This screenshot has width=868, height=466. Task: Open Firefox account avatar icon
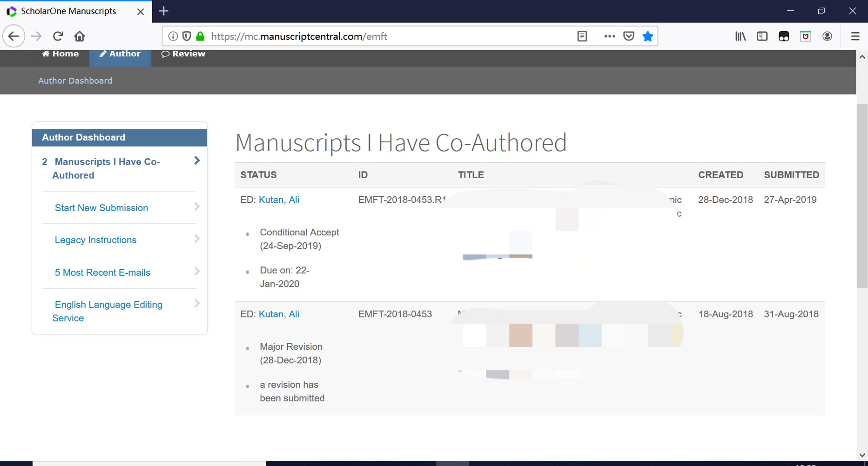point(827,36)
